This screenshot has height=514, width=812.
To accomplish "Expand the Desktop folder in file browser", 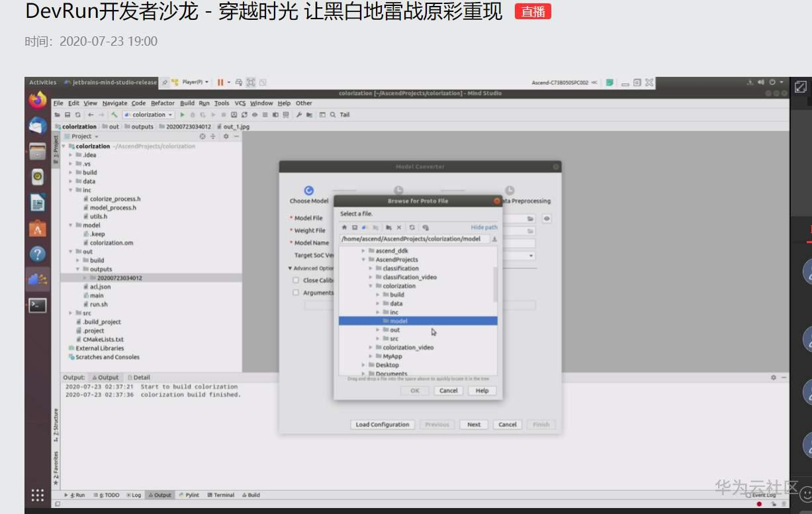I will (x=364, y=365).
